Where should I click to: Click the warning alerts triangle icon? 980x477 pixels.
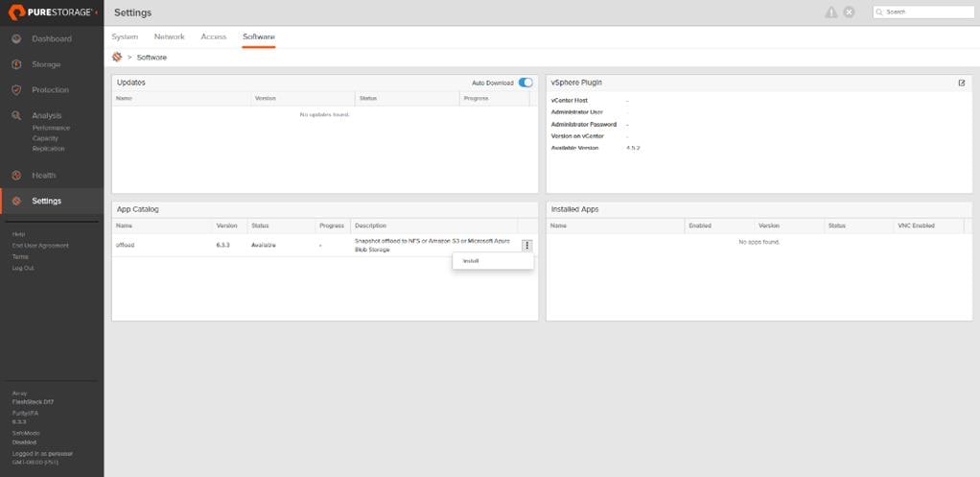tap(830, 12)
